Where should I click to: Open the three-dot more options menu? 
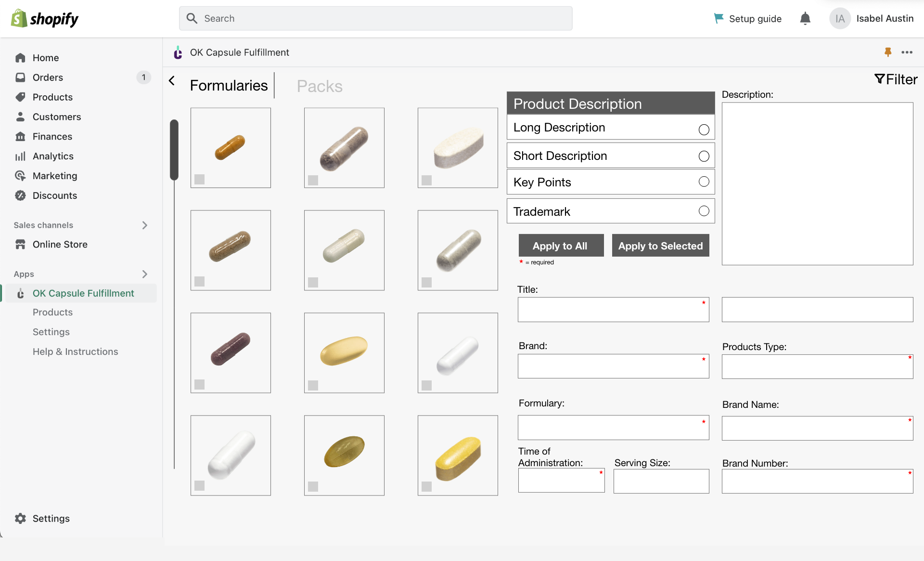click(907, 52)
